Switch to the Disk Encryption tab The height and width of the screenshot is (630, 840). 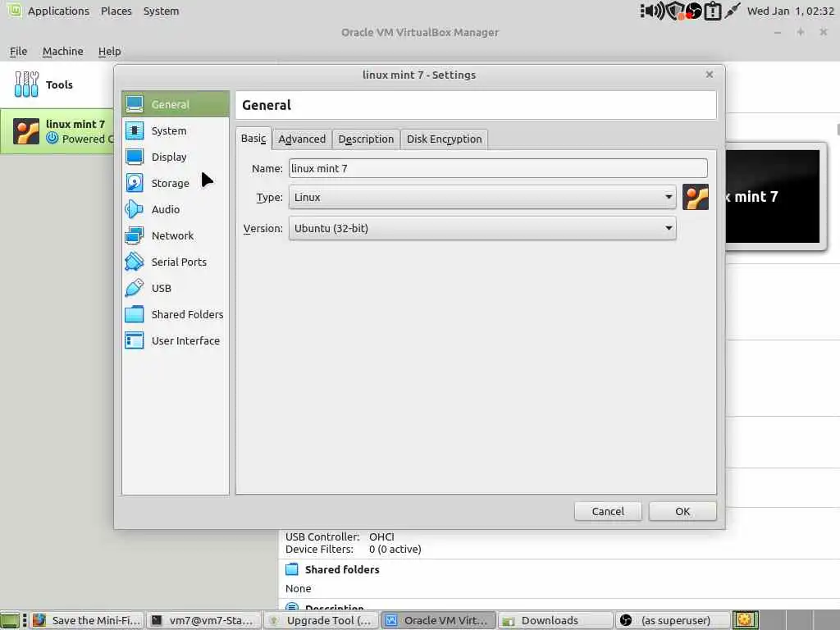pos(444,139)
